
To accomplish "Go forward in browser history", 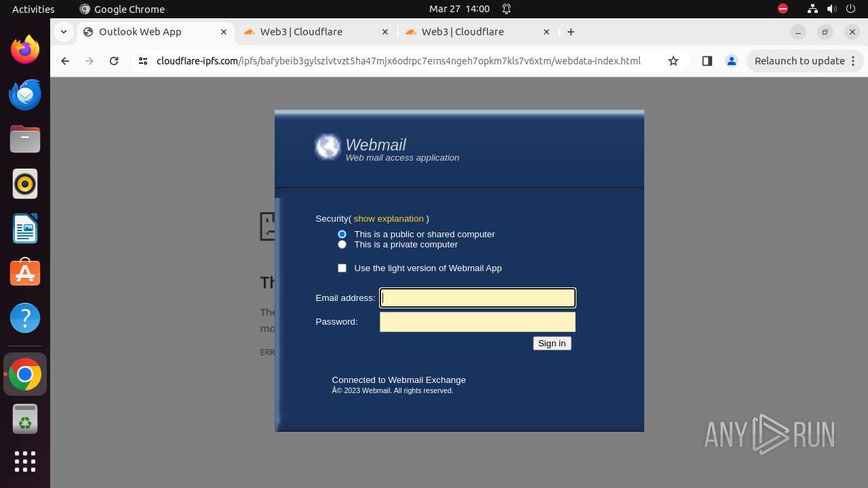I will coord(90,61).
